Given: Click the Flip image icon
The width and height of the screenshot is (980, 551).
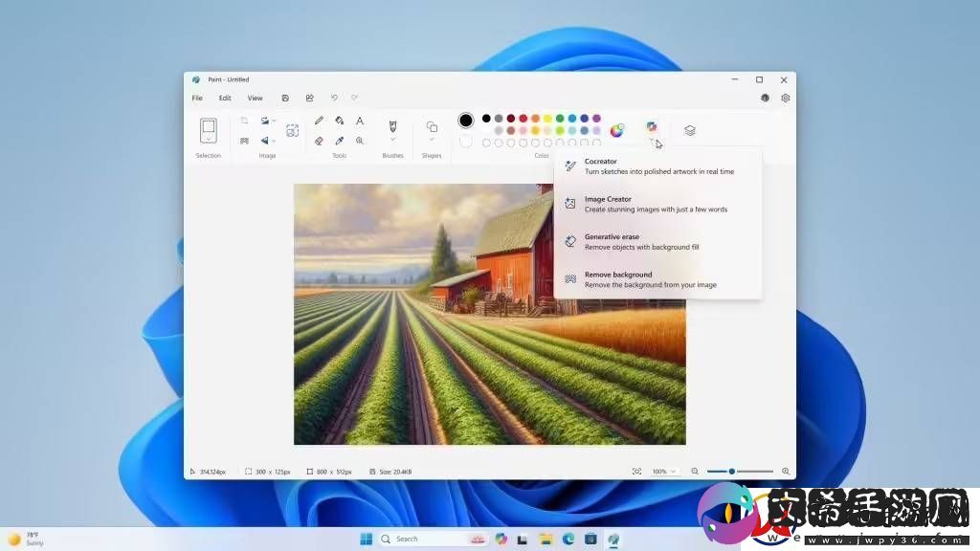Looking at the screenshot, I should tap(265, 142).
